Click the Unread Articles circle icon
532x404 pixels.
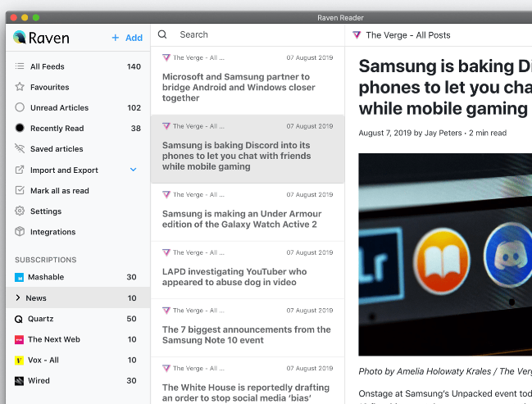(x=20, y=107)
